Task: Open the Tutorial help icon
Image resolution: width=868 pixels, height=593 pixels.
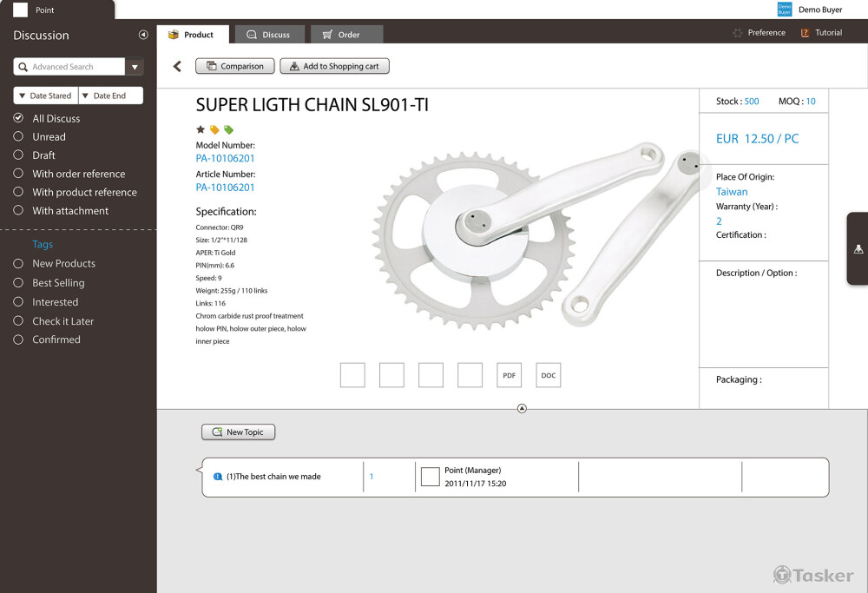Action: (x=806, y=33)
